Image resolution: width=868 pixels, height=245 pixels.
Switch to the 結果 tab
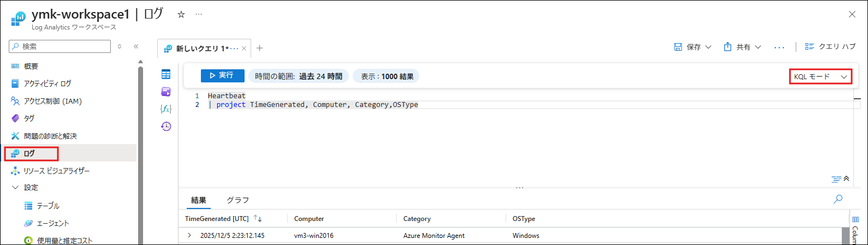(199, 200)
